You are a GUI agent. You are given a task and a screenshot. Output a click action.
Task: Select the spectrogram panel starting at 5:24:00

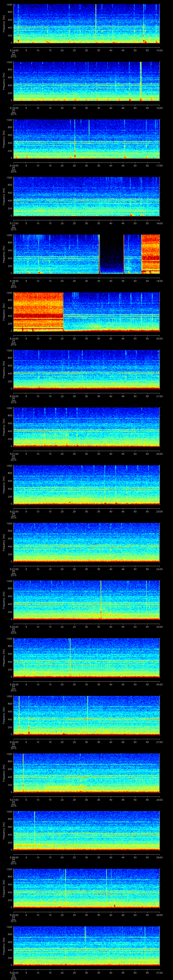[86, 600]
